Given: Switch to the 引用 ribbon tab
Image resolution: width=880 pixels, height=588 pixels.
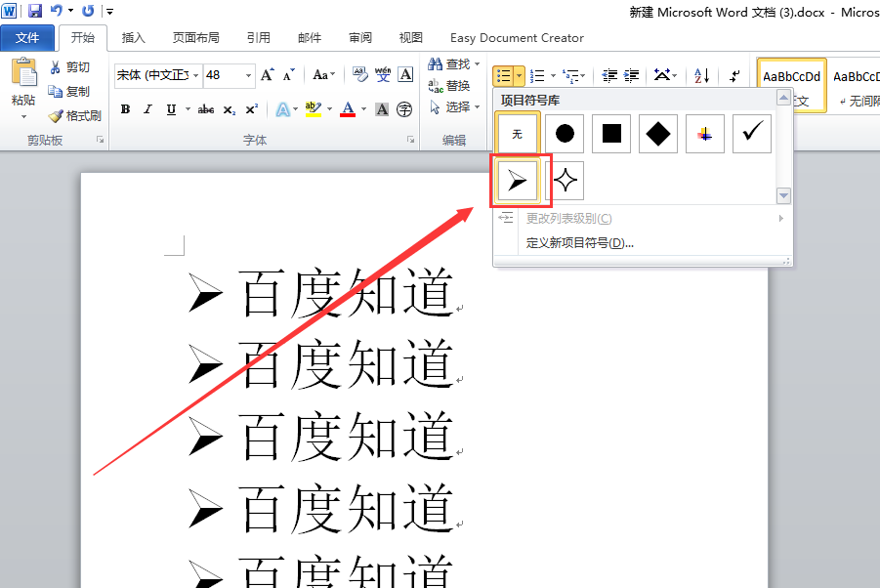Looking at the screenshot, I should point(259,37).
